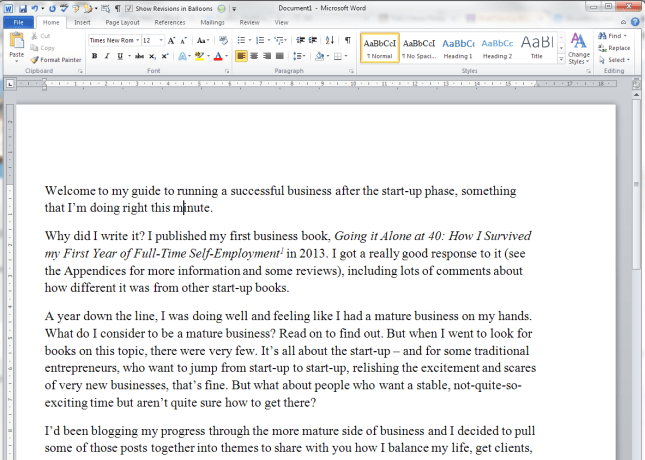Click the Paste clipboard icon
Screen dimensions: 645x460
(x=17, y=41)
